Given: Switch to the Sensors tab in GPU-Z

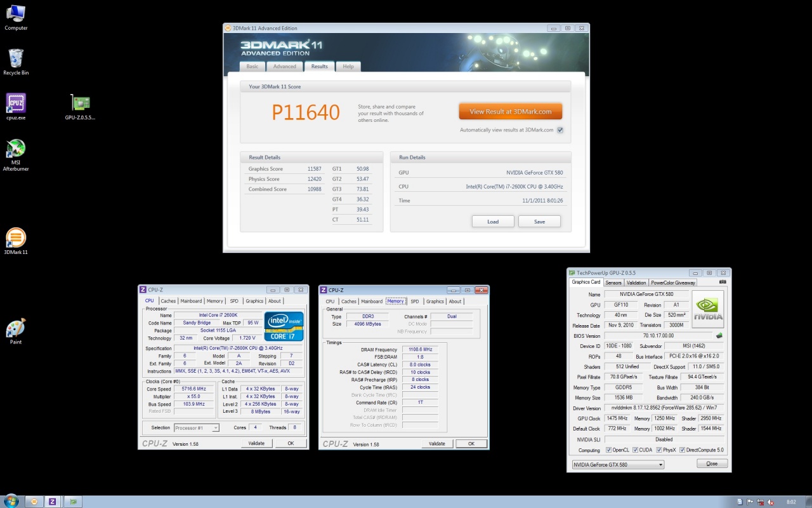Looking at the screenshot, I should pyautogui.click(x=613, y=283).
